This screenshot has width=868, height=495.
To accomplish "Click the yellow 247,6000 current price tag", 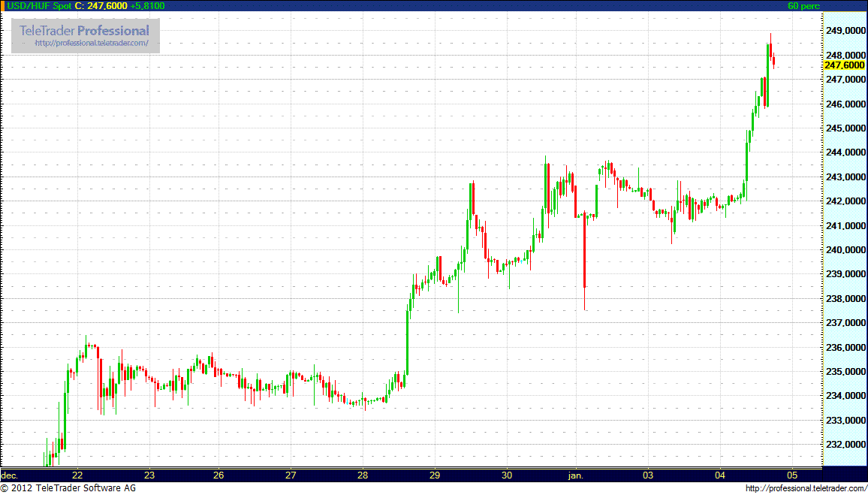I will pos(844,65).
